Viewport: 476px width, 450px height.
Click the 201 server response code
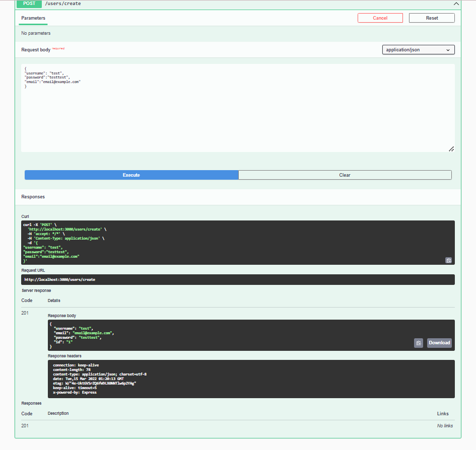click(x=25, y=313)
